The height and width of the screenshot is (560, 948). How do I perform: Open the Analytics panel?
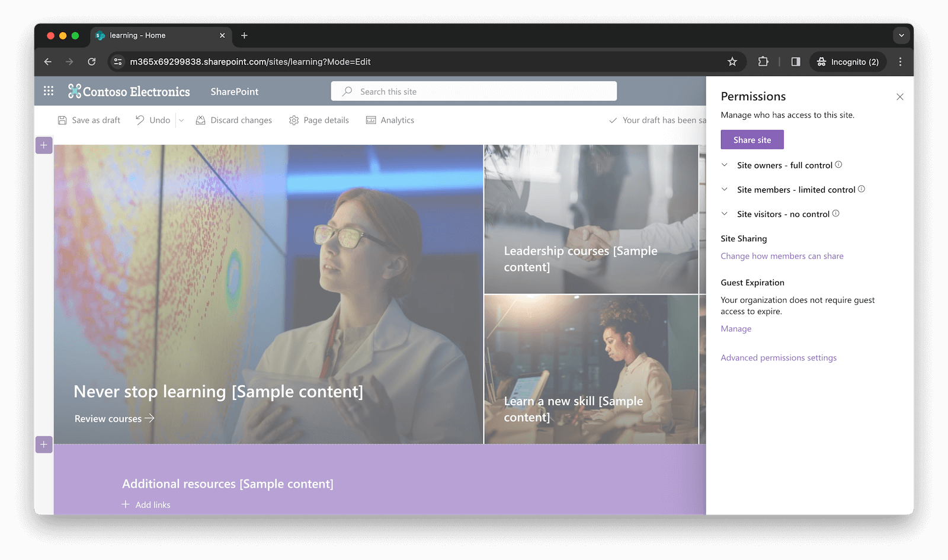[x=370, y=120]
